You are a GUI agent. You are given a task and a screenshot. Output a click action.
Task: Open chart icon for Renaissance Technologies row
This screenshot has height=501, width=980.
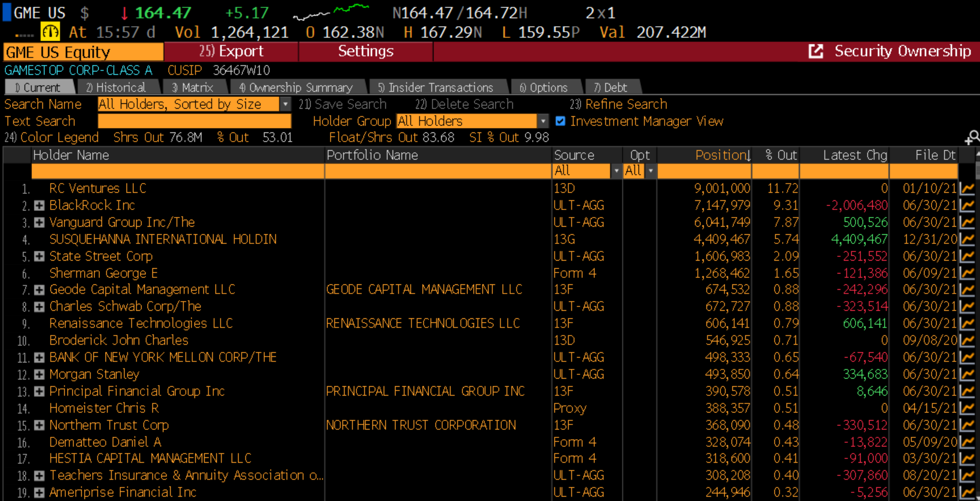[x=967, y=324]
